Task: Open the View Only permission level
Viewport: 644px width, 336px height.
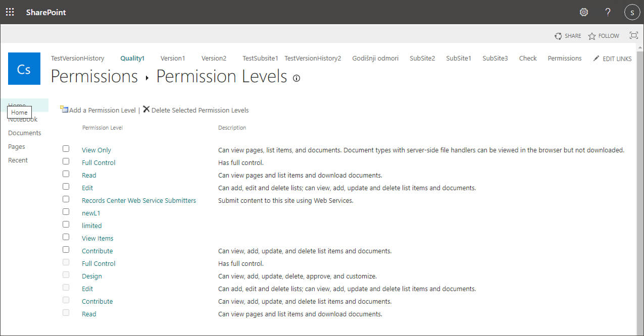Action: pos(96,150)
